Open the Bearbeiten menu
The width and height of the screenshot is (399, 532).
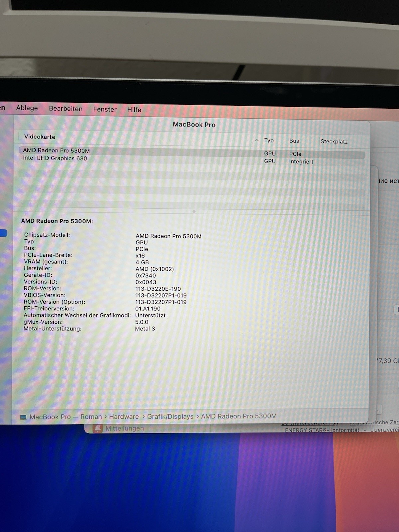click(66, 109)
